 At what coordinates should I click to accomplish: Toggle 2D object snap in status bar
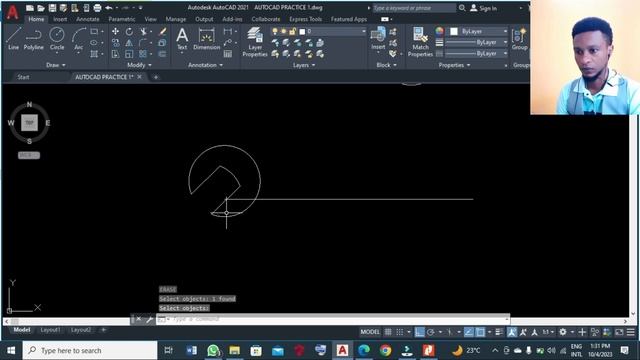click(480, 332)
